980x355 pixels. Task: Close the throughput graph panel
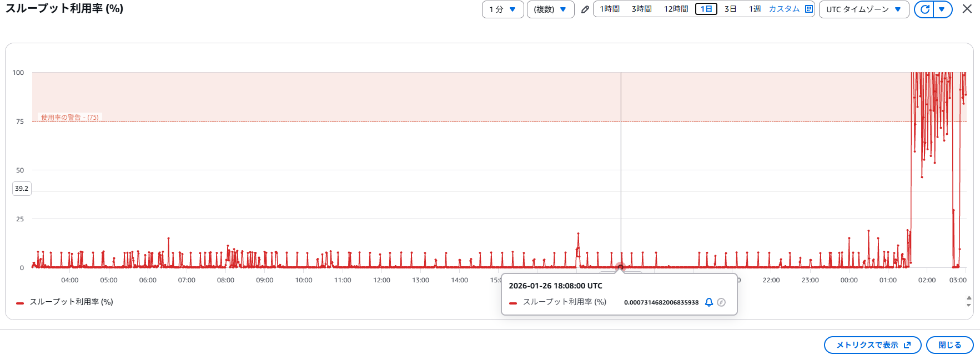[967, 9]
